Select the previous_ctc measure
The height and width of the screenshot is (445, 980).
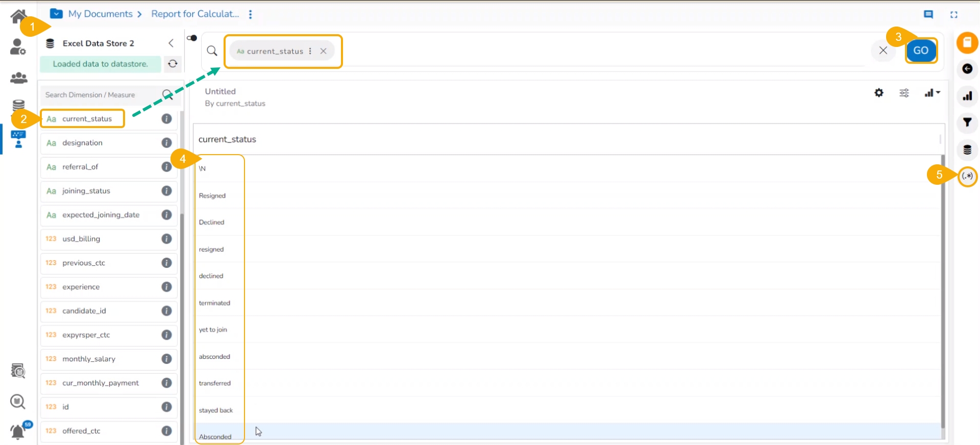84,263
